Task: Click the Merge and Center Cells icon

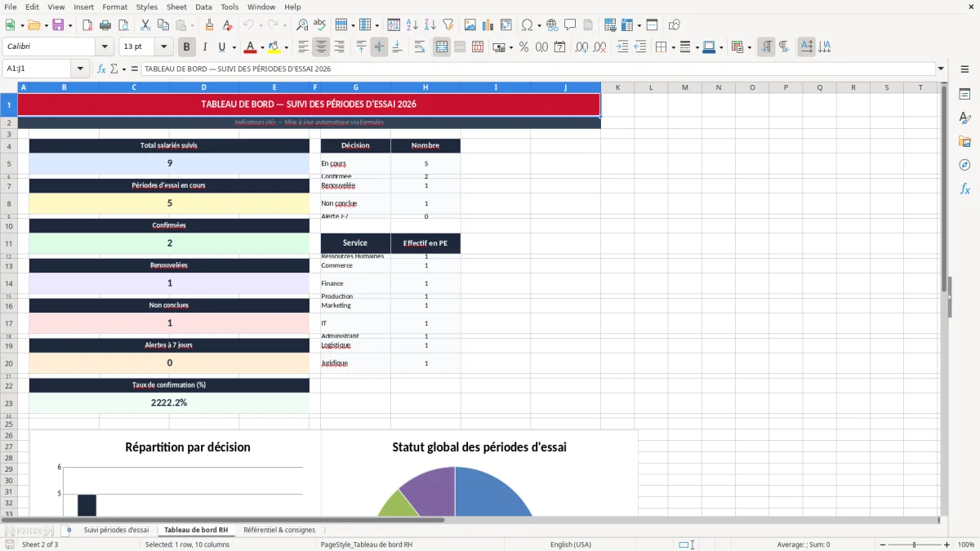Action: point(442,47)
